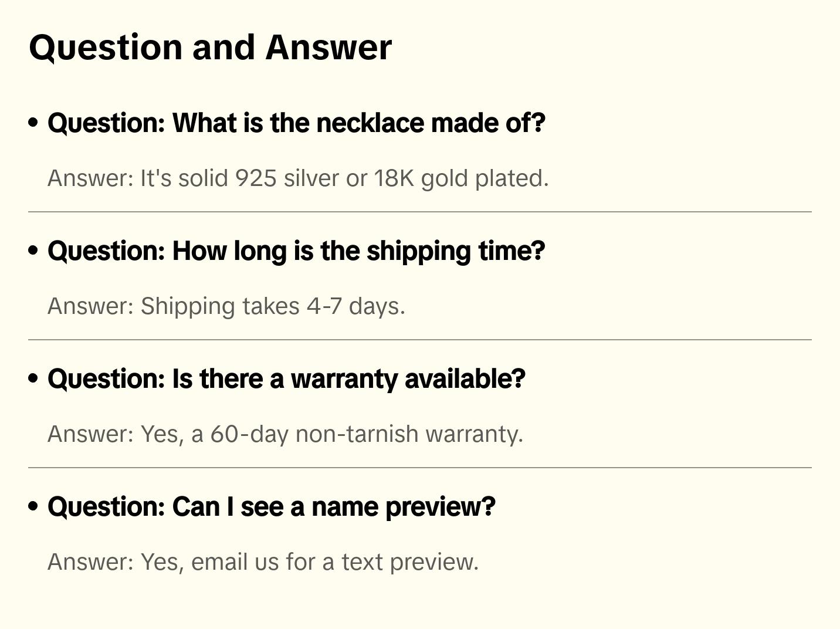This screenshot has height=629, width=840.
Task: Open the "Is there a warranty available?" question
Action: click(x=286, y=379)
